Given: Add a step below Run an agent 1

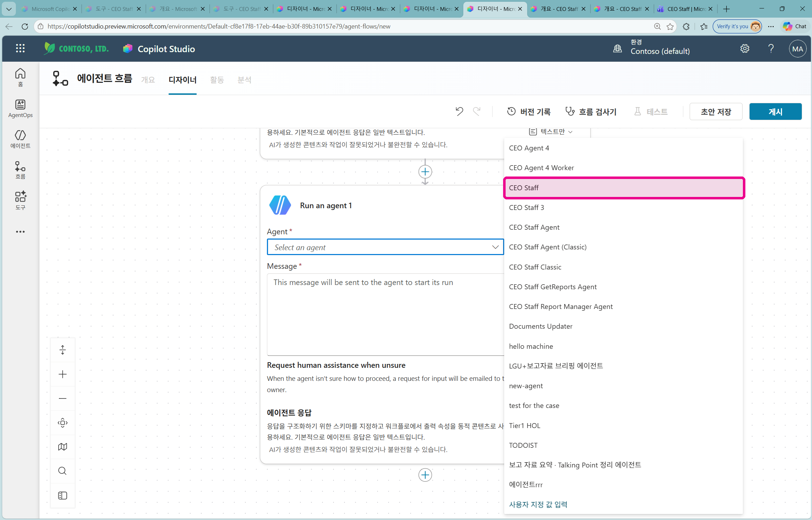Looking at the screenshot, I should [425, 475].
